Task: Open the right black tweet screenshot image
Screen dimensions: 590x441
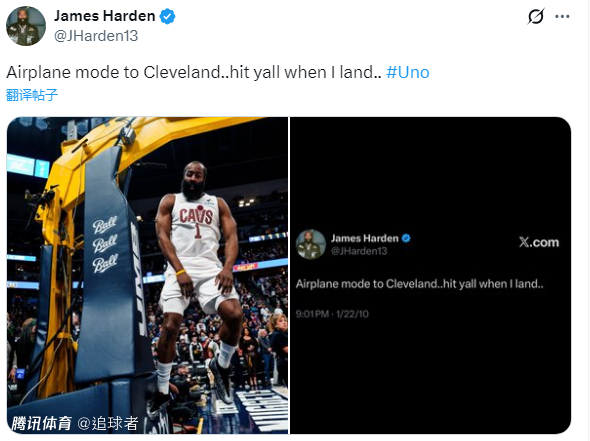Action: click(x=430, y=275)
